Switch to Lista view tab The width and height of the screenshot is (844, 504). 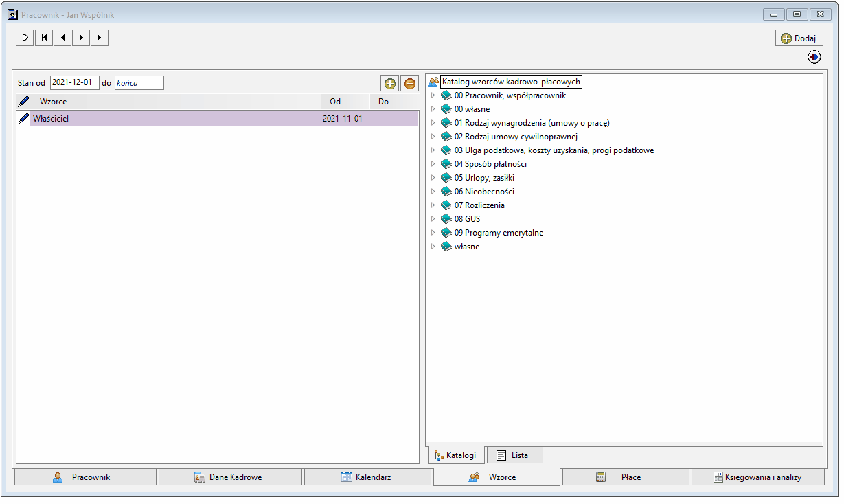click(514, 455)
